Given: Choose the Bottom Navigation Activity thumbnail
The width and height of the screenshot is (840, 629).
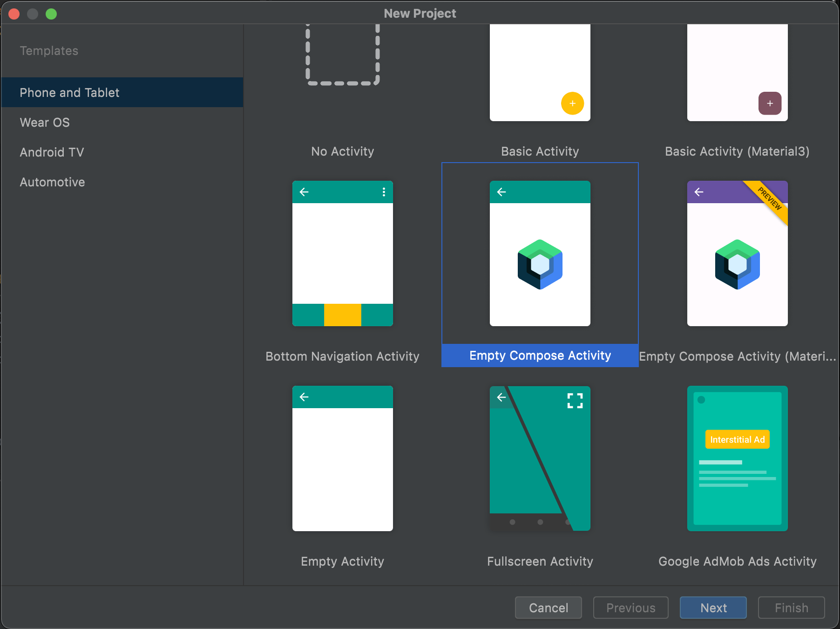Looking at the screenshot, I should (x=343, y=253).
